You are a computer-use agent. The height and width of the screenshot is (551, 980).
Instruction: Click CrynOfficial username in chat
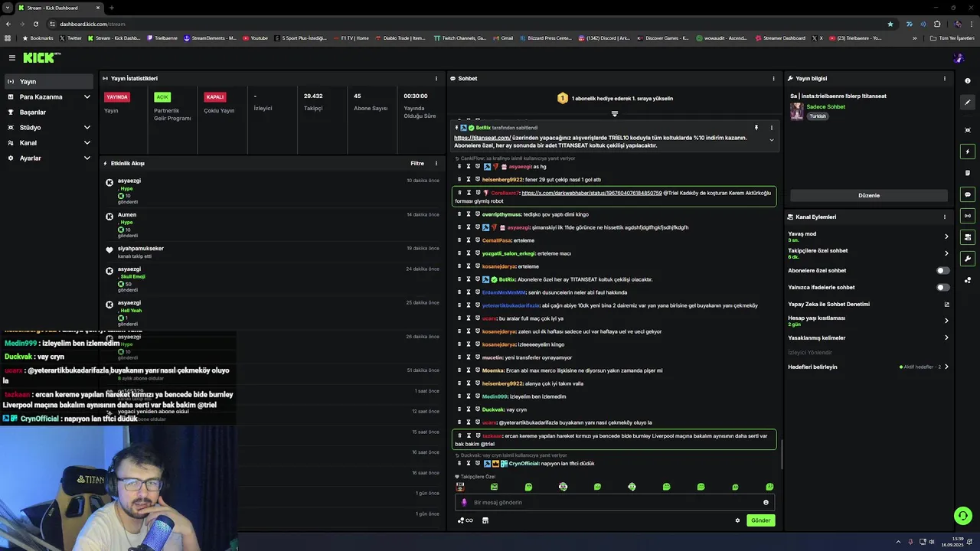tap(524, 464)
